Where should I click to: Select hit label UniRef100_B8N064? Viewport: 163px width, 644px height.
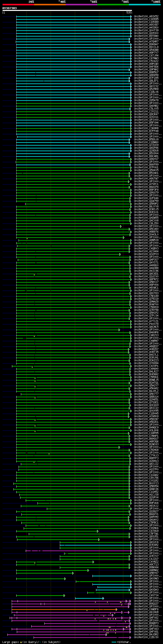click(x=146, y=567)
